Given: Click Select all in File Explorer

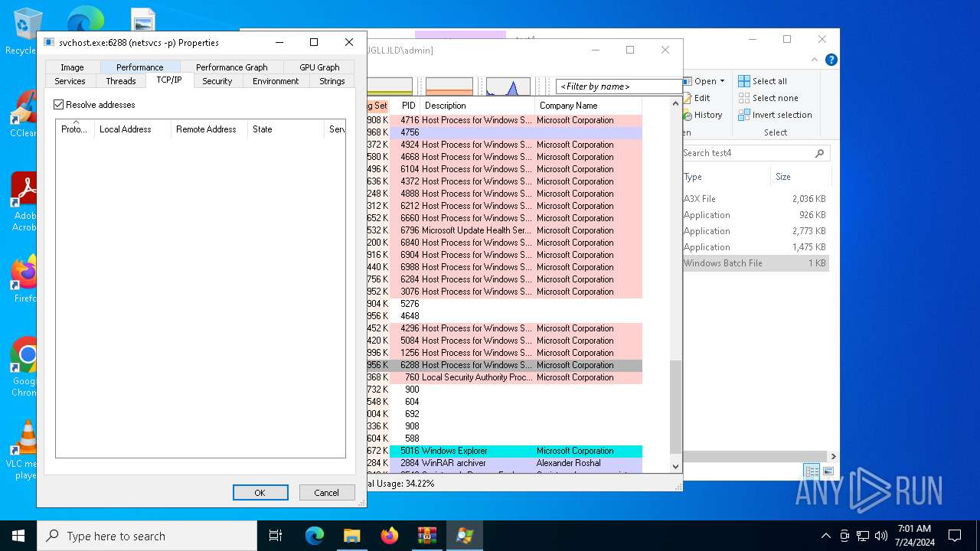Looking at the screenshot, I should pos(763,81).
